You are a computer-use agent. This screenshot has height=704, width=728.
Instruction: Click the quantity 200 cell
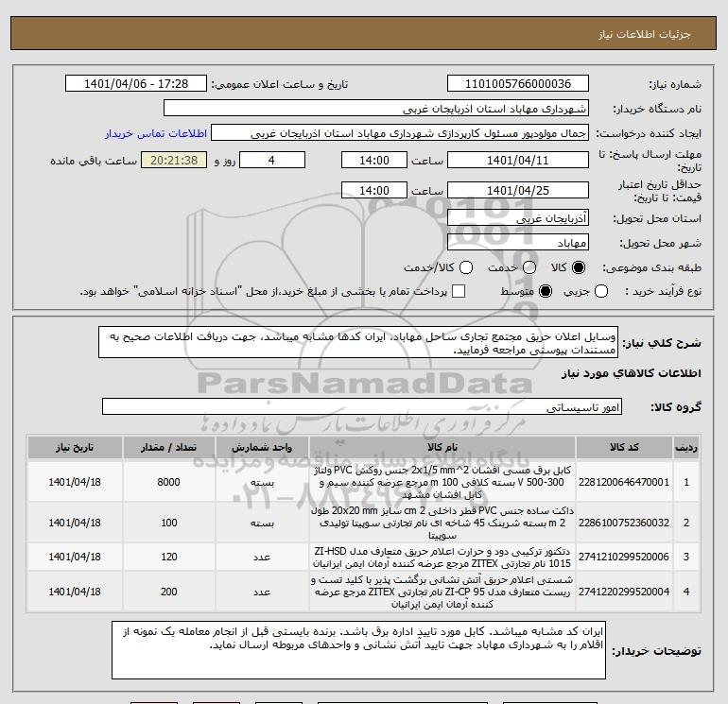pyautogui.click(x=168, y=592)
